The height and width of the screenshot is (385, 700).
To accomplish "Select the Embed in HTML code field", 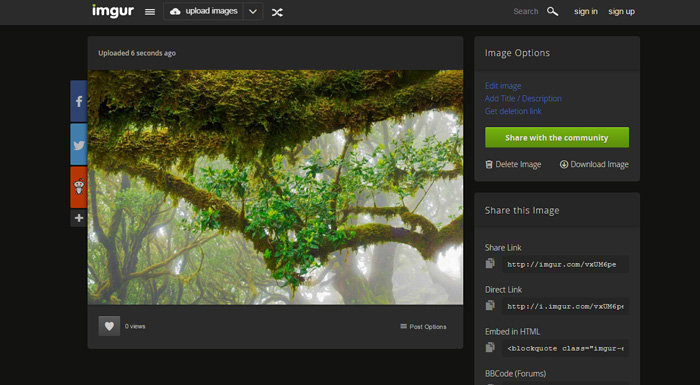I will (x=565, y=348).
